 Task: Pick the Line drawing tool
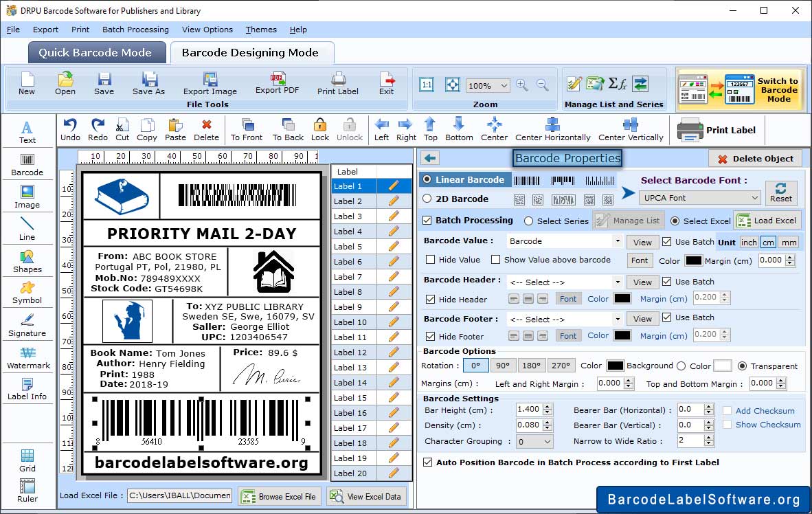[x=27, y=229]
